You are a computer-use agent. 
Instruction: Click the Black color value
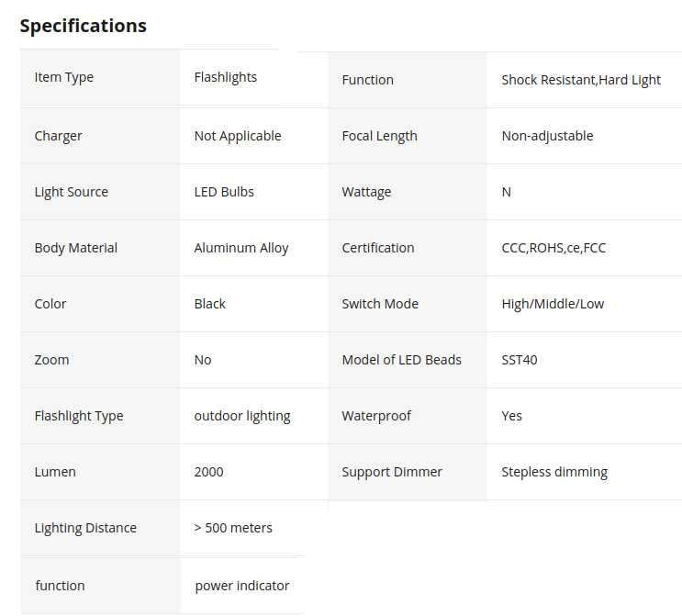pyautogui.click(x=210, y=304)
